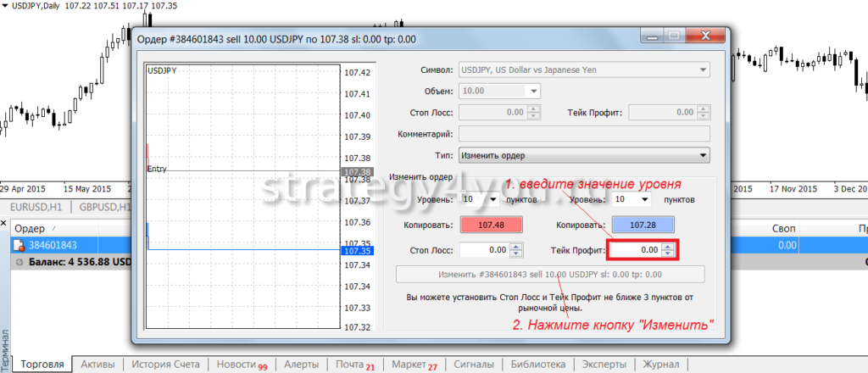This screenshot has height=373, width=868.
Task: Click the balance row icon
Action: 19,262
